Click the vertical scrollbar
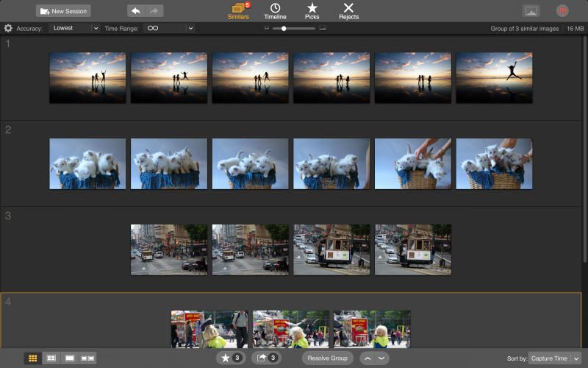The width and height of the screenshot is (588, 368). (x=584, y=149)
